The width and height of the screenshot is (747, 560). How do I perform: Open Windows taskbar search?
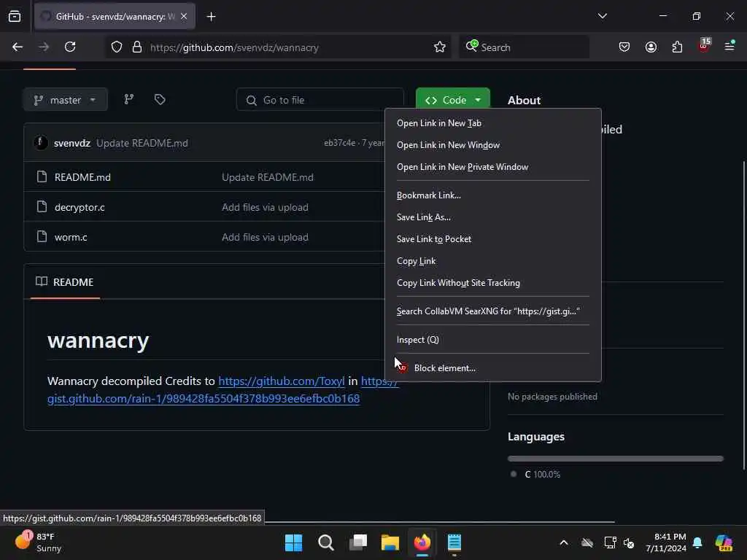[x=326, y=542]
